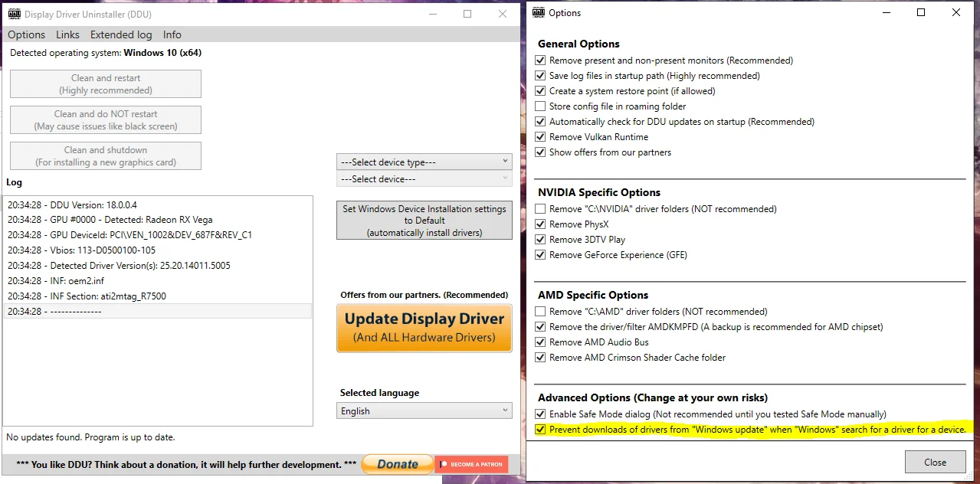Open the Extended log menu
The width and height of the screenshot is (980, 484).
pyautogui.click(x=121, y=34)
